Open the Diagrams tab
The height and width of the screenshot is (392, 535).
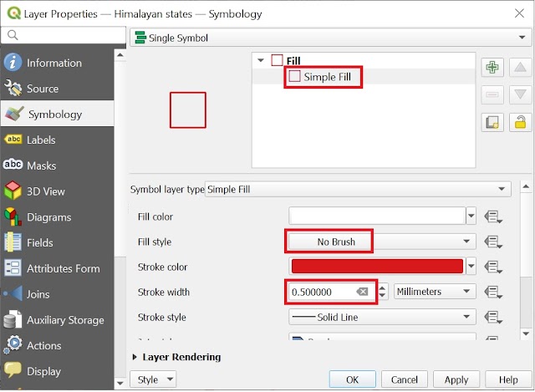pos(57,217)
